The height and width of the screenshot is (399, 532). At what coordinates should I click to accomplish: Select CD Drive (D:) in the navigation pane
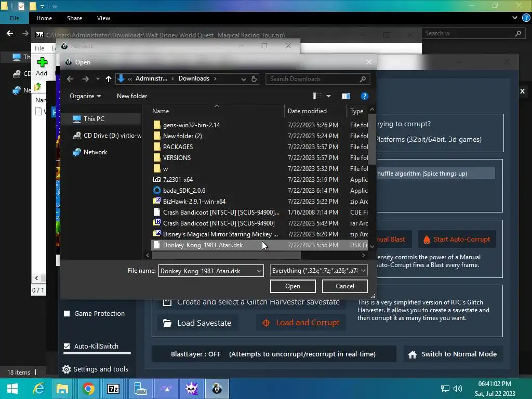107,136
